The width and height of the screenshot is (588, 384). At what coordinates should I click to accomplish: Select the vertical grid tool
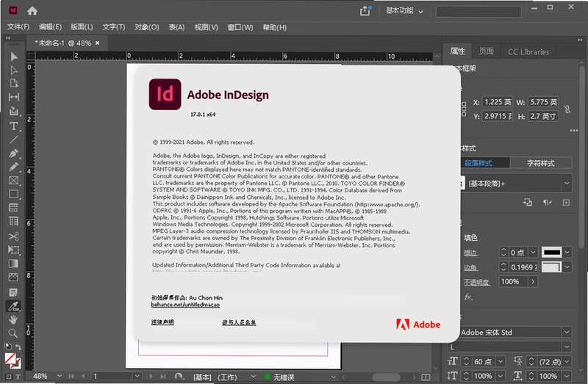tap(14, 222)
